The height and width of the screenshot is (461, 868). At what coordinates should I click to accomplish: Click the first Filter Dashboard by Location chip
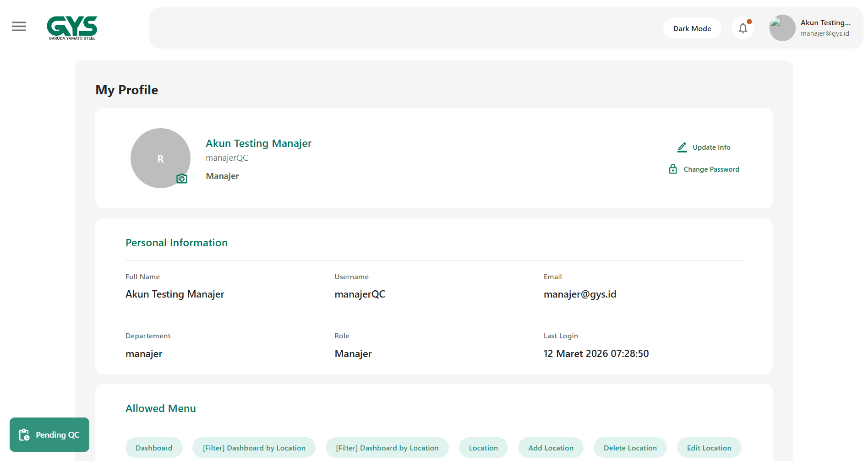tap(254, 448)
